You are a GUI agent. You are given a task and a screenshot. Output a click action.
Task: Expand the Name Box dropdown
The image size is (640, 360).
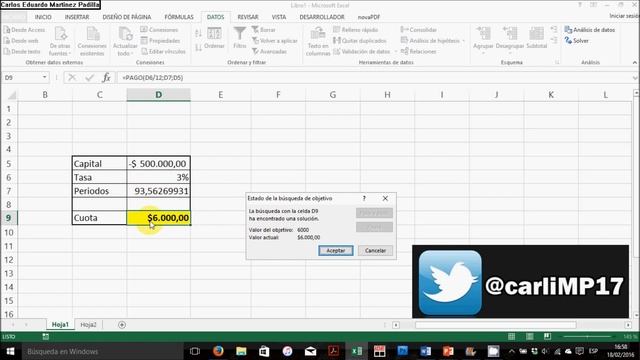44,78
